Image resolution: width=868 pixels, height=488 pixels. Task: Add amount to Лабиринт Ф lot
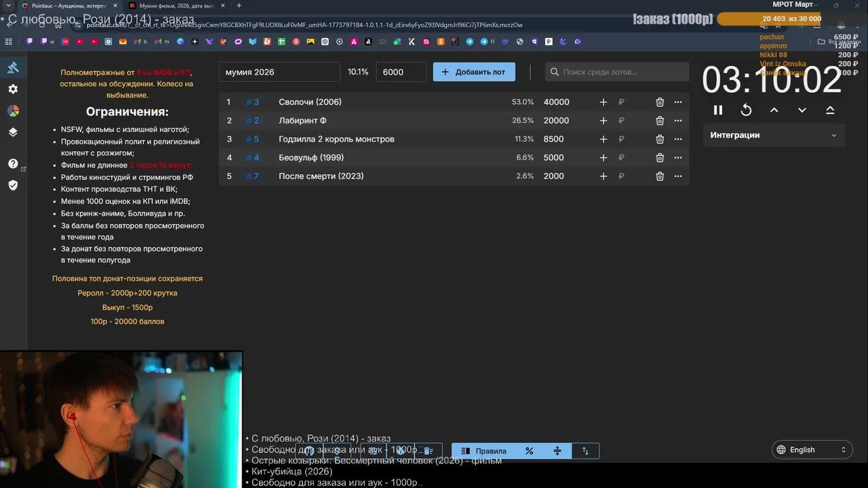(604, 121)
